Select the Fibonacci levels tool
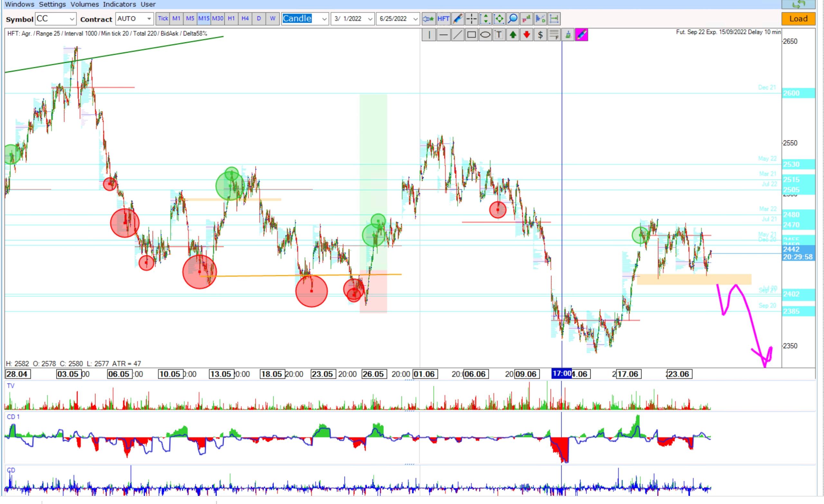The width and height of the screenshot is (824, 504). coord(554,35)
